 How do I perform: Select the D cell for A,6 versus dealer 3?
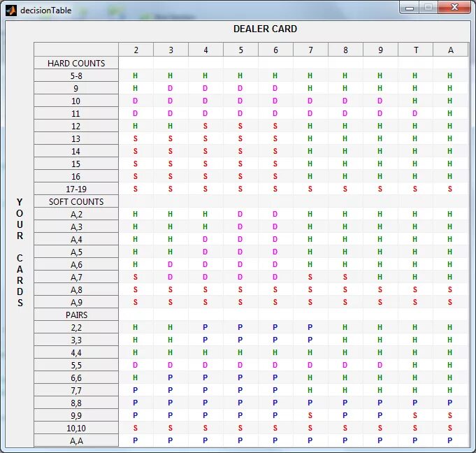[x=171, y=264]
